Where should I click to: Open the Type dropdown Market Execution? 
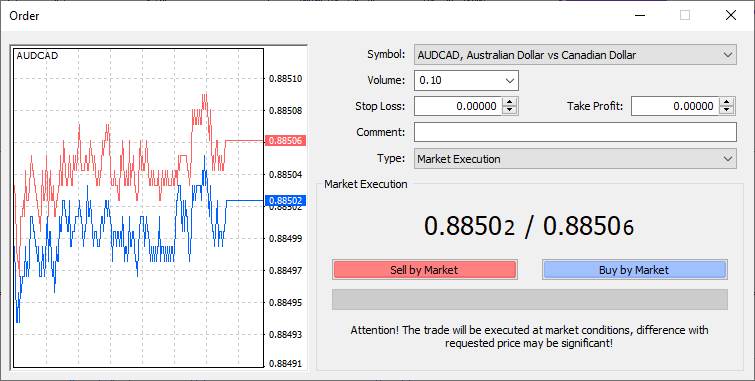coord(575,159)
